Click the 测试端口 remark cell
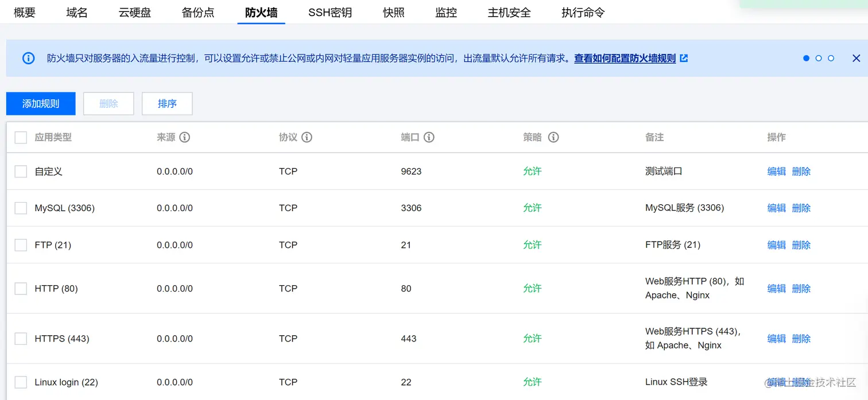Viewport: 868px width, 400px height. pos(664,171)
